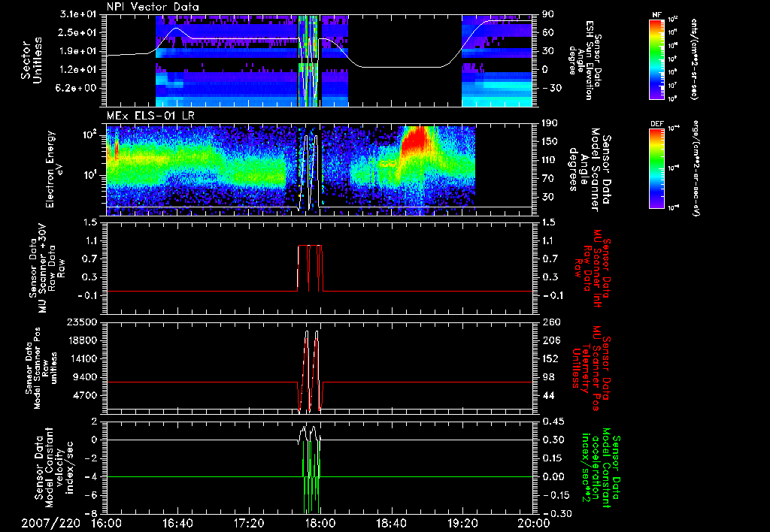This screenshot has height=532, width=770.
Task: Click the 18:00 time axis label
Action: pyautogui.click(x=320, y=523)
